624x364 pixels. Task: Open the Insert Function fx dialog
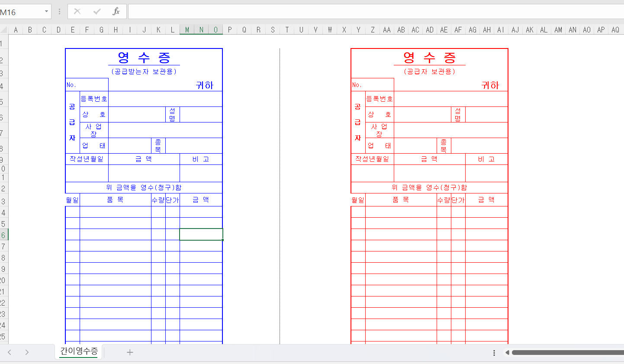click(116, 11)
